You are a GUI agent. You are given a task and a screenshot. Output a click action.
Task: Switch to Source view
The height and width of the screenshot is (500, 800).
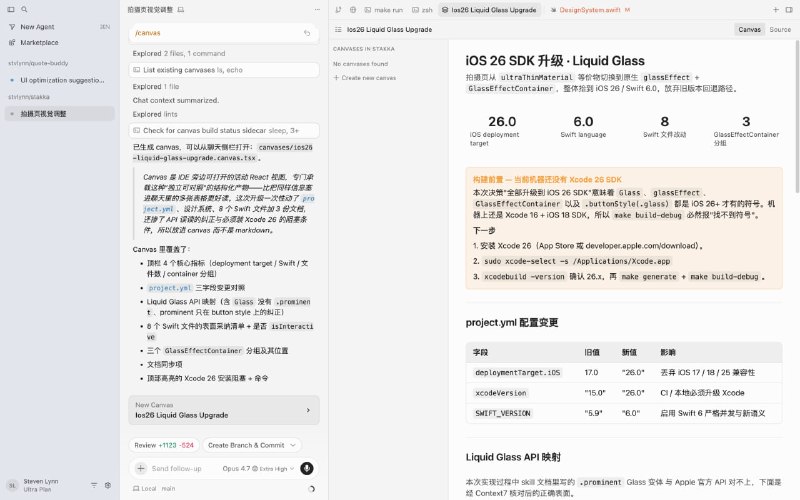(780, 30)
